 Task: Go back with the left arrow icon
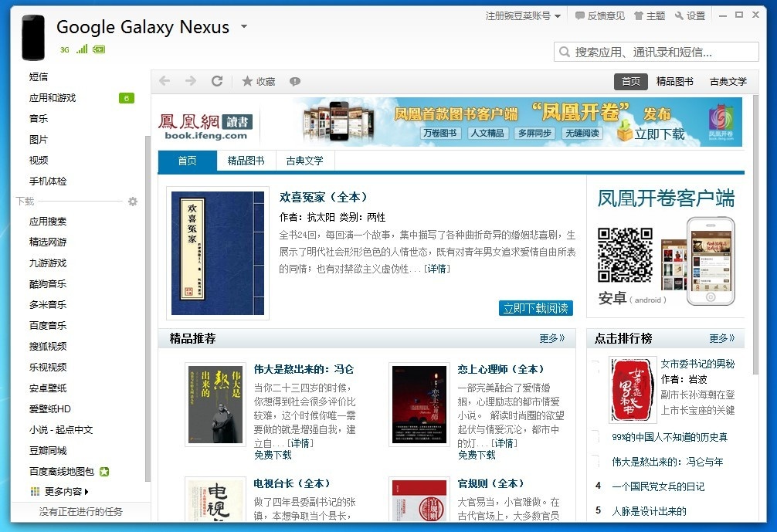tap(165, 81)
